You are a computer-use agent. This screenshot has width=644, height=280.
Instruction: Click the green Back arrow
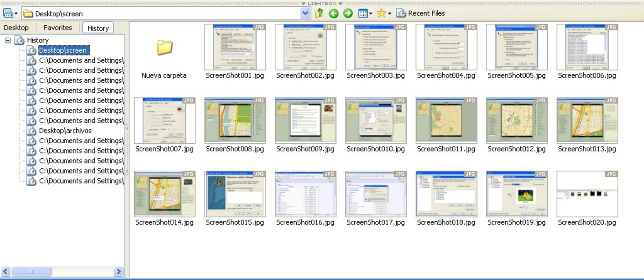pyautogui.click(x=333, y=14)
